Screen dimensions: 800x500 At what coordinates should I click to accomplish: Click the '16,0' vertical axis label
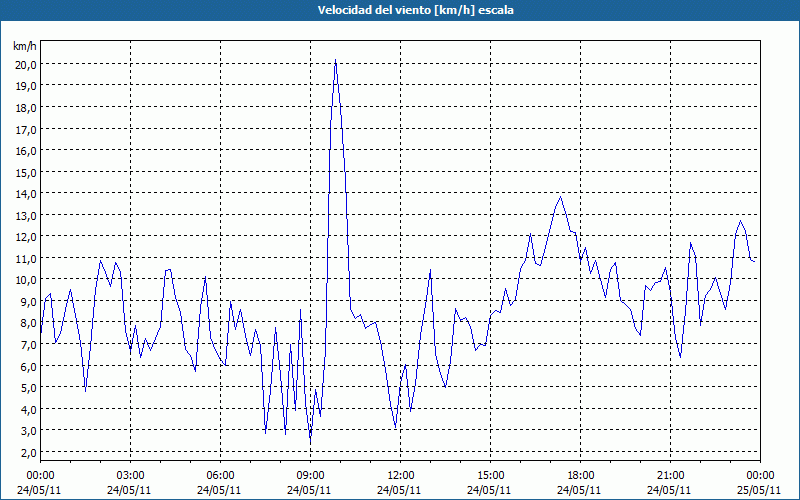(27, 151)
